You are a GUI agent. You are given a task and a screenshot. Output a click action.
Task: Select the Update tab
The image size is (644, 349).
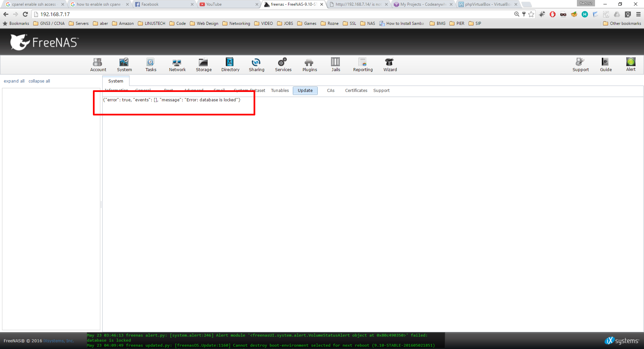(305, 91)
